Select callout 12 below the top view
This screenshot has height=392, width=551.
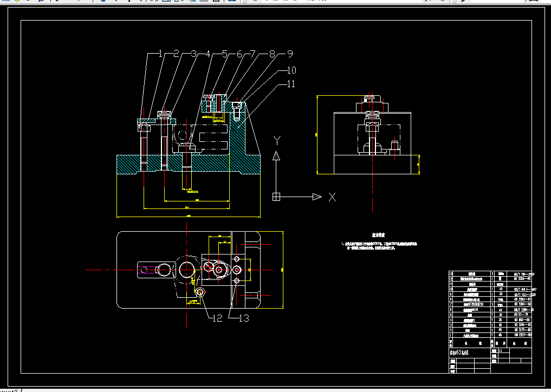[217, 318]
